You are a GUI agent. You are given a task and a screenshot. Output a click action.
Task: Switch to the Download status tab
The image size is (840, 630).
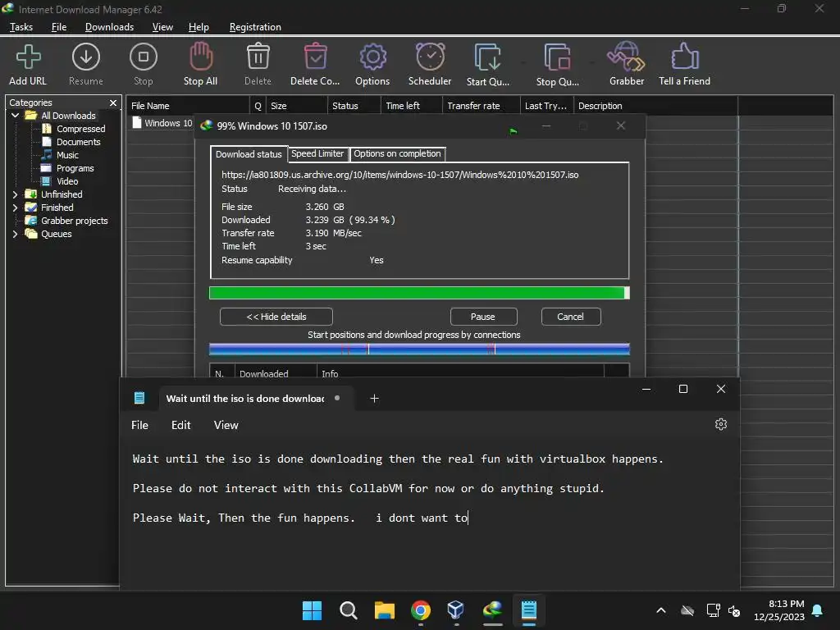249,154
